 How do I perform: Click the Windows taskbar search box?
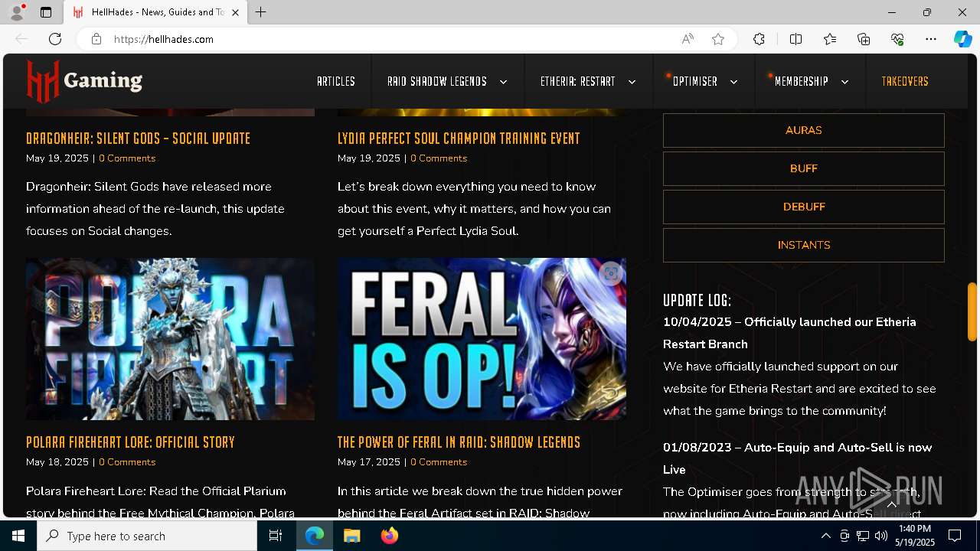[147, 536]
